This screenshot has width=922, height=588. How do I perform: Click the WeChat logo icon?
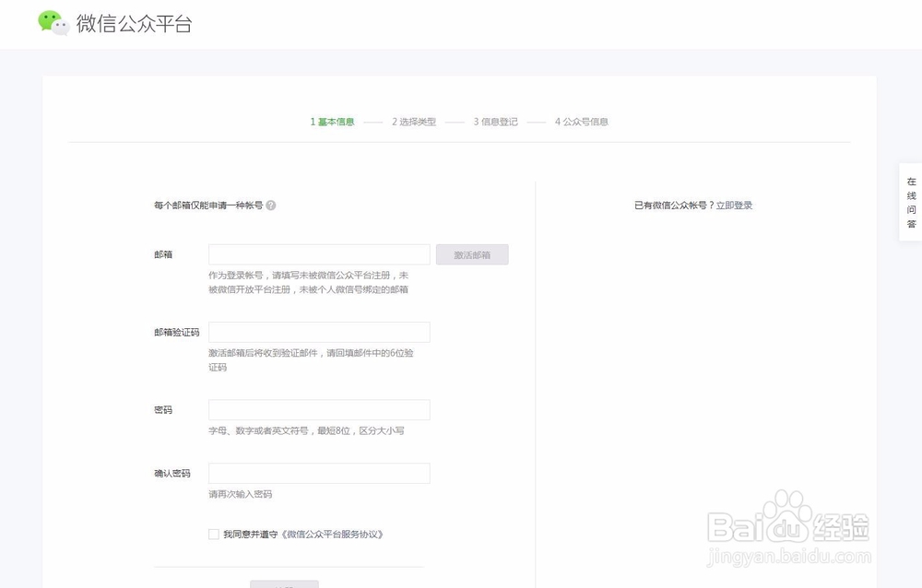pos(53,24)
